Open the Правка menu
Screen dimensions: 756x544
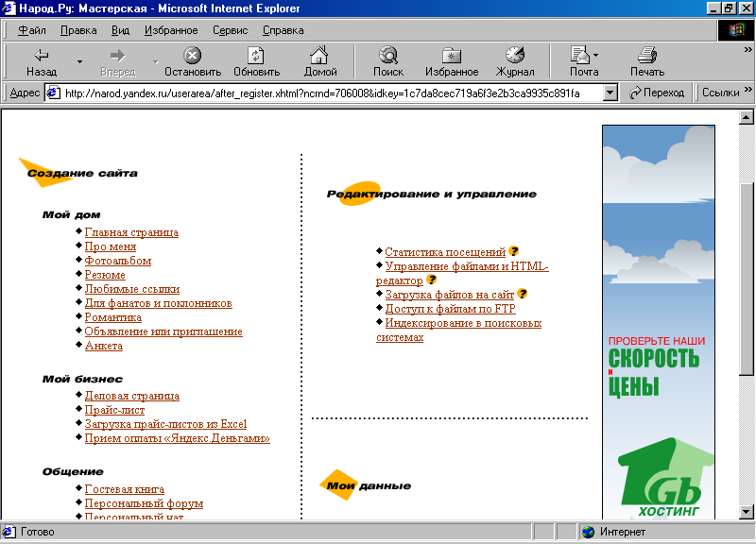click(x=78, y=30)
